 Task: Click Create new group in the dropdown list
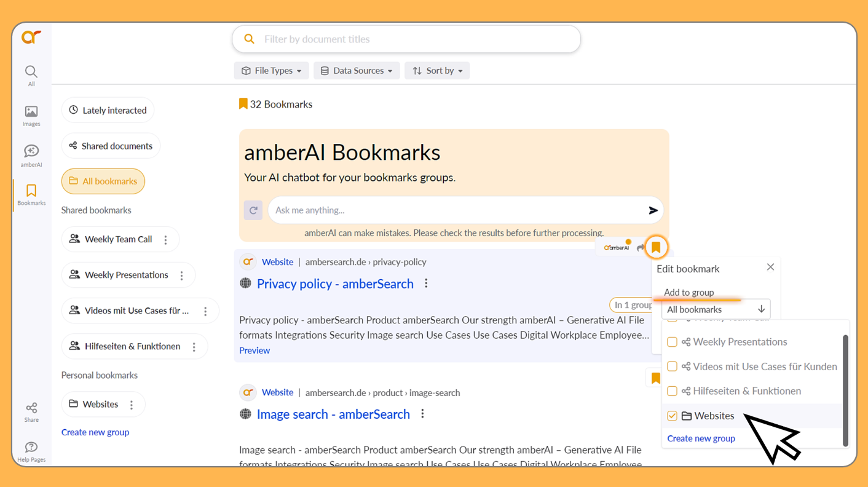pyautogui.click(x=701, y=438)
